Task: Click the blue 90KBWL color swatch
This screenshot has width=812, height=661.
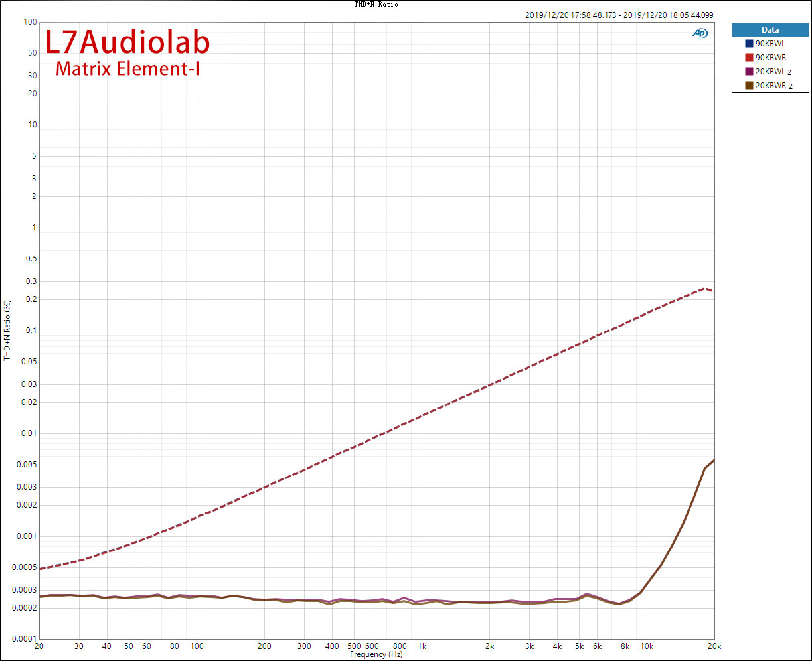Action: point(750,44)
